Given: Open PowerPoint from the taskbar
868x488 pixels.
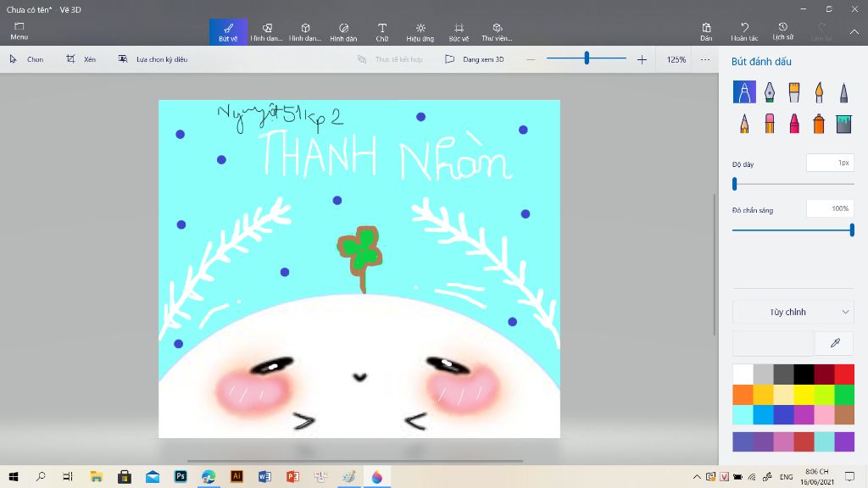Looking at the screenshot, I should click(x=292, y=476).
